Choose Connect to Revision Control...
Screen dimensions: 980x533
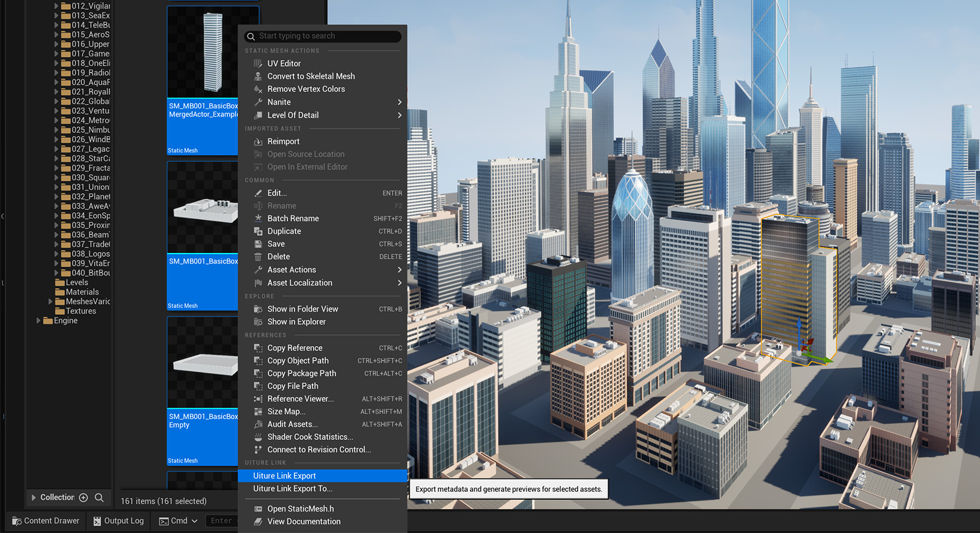(x=322, y=450)
